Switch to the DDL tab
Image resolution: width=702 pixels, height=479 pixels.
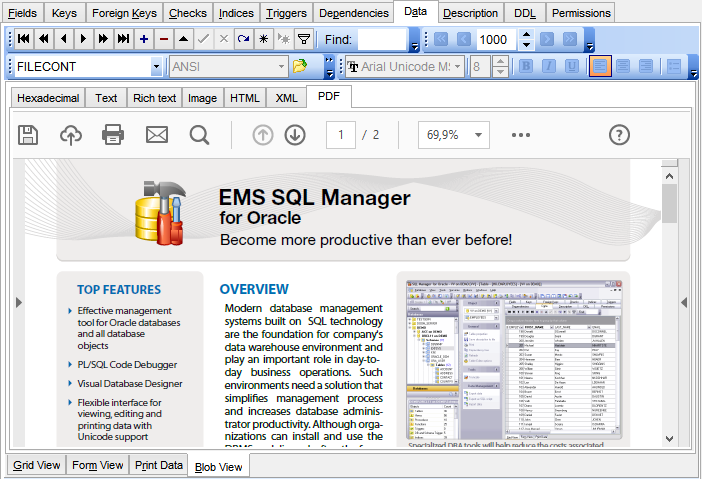[525, 13]
